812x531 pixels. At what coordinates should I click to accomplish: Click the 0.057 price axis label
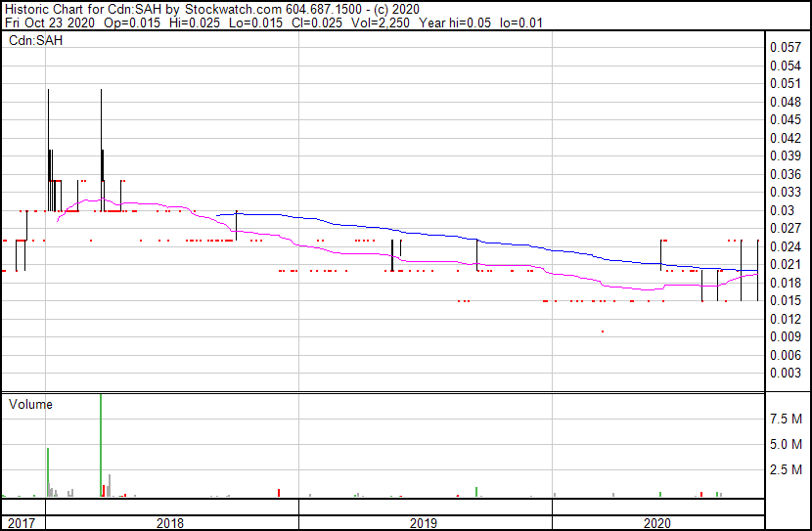point(784,47)
